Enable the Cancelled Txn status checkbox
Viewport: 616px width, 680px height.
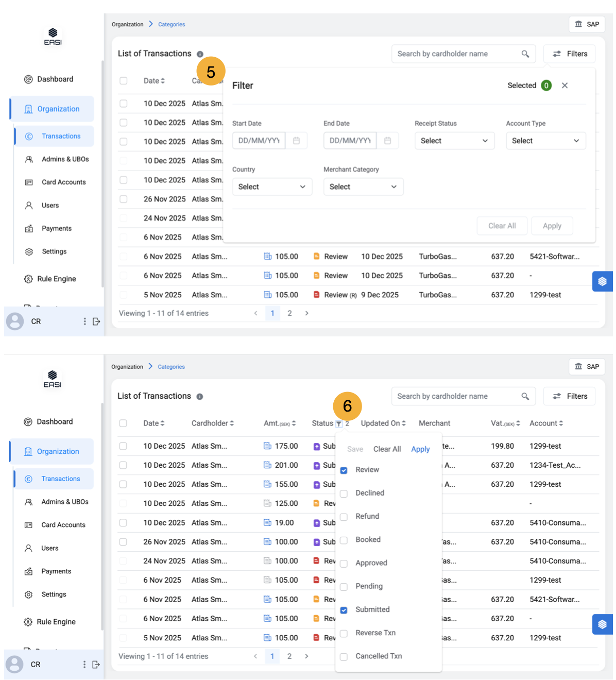(344, 657)
